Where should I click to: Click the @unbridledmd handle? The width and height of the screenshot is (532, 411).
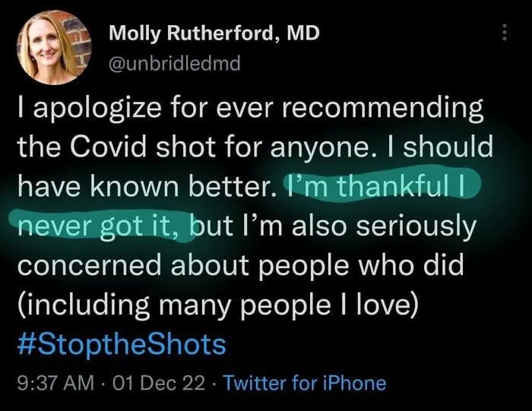tap(175, 63)
